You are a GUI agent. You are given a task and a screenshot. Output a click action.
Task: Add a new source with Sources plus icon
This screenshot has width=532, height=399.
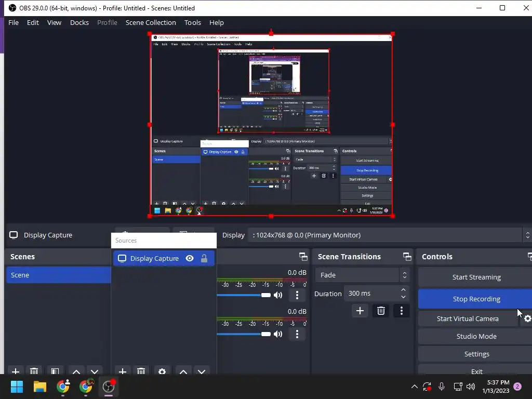(x=123, y=371)
